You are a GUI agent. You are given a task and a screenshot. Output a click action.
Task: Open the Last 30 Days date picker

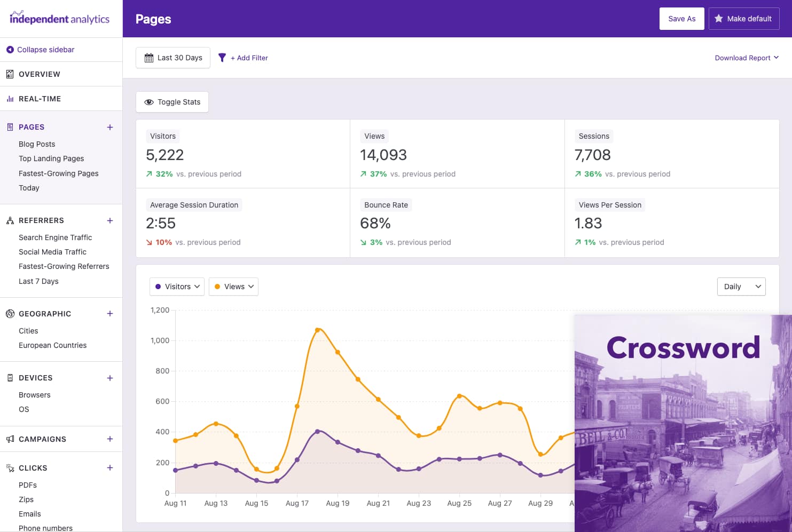173,58
